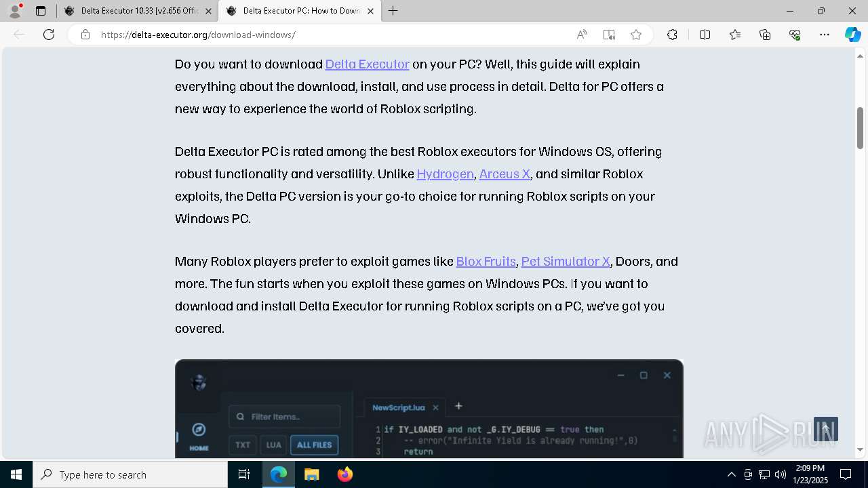Refresh the current page
This screenshot has width=868, height=488.
pyautogui.click(x=49, y=35)
